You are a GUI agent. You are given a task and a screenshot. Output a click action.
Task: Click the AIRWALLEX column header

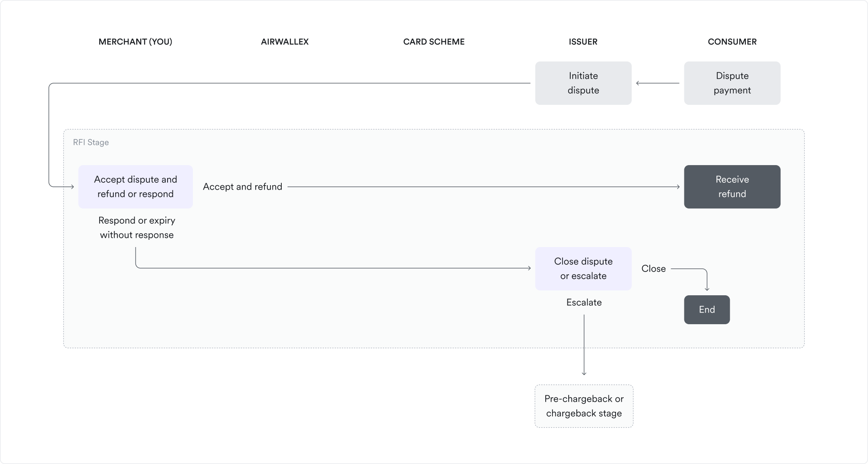point(285,42)
